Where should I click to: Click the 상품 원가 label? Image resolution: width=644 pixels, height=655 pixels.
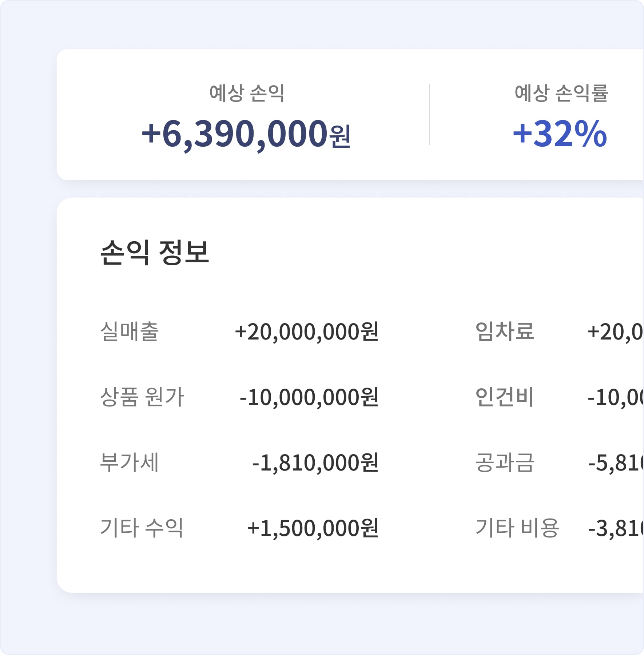142,397
